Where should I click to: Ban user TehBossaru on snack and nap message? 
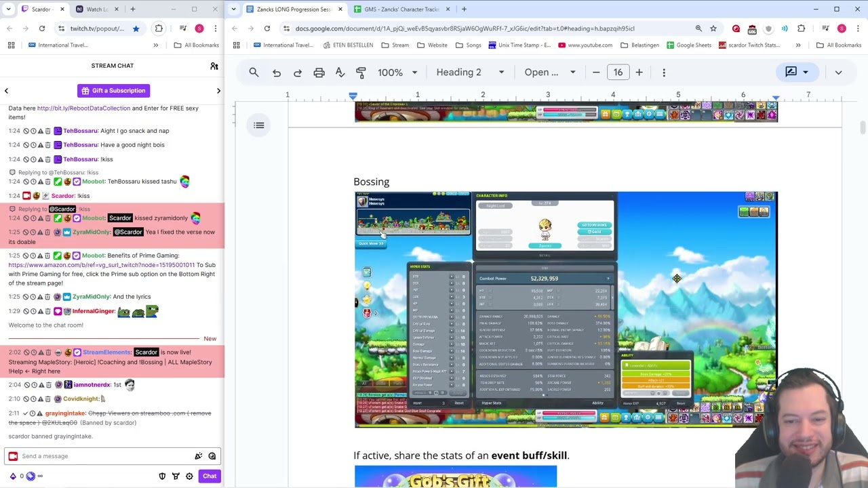click(x=26, y=131)
